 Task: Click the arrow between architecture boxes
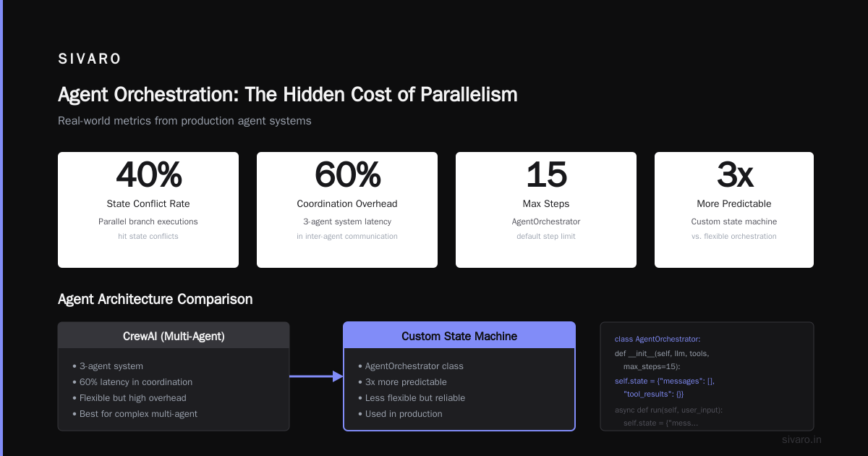tap(316, 376)
